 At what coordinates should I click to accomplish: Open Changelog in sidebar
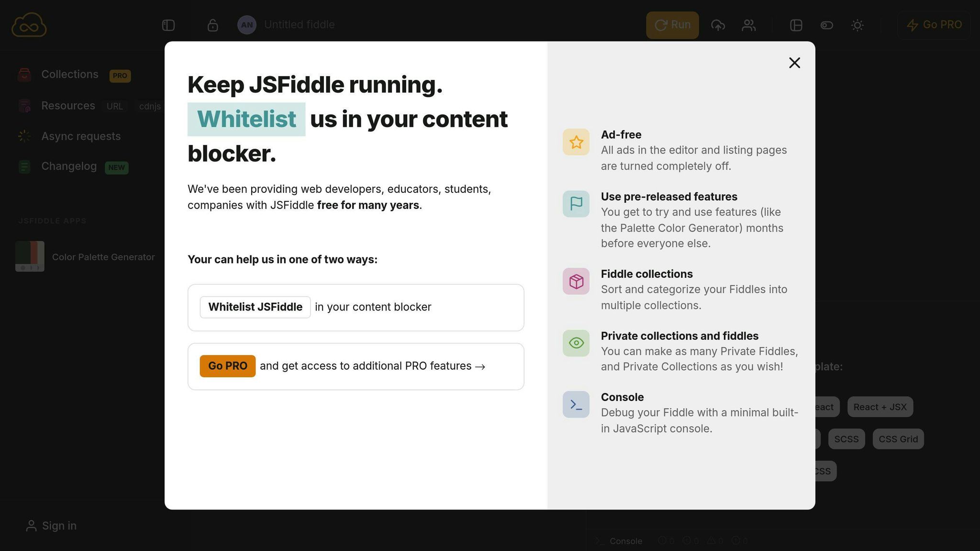[x=69, y=166]
